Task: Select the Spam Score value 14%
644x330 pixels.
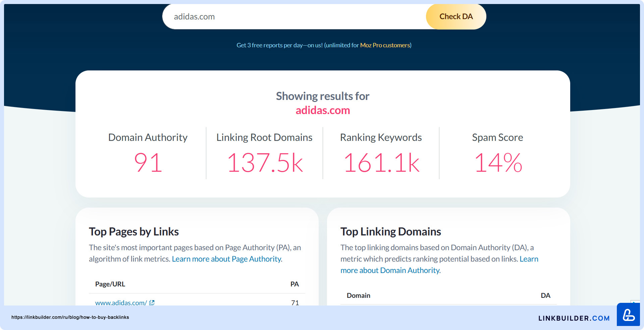Action: click(x=498, y=163)
